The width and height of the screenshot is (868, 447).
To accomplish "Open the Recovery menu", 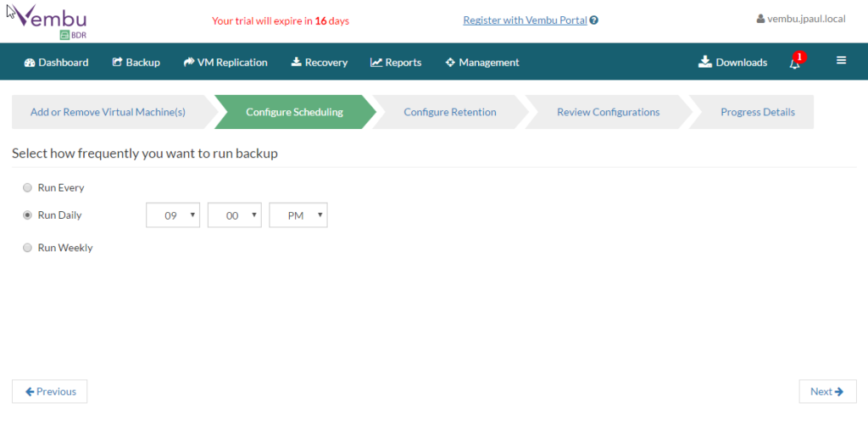I will [x=320, y=62].
